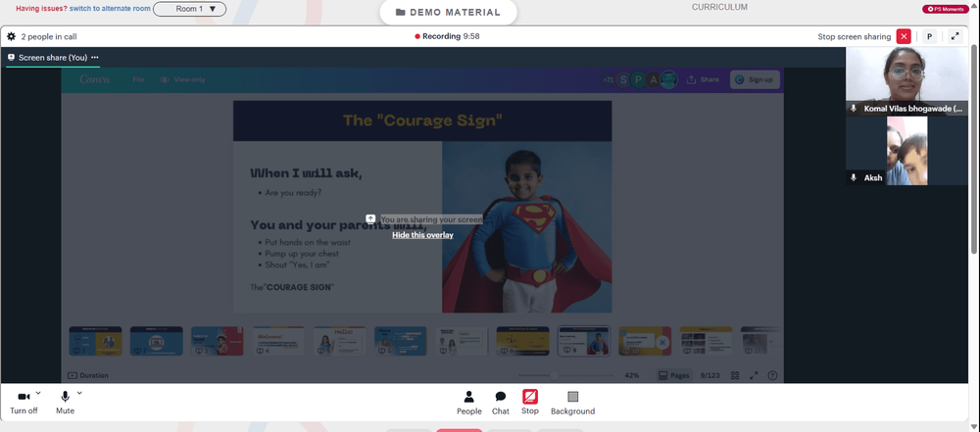980x432 pixels.
Task: Click the 42% zoom value
Action: coord(632,376)
